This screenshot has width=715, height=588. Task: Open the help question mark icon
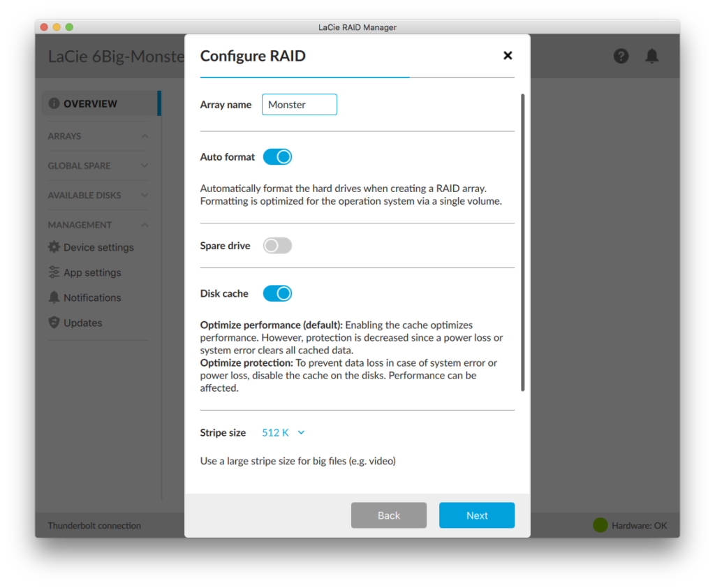pyautogui.click(x=621, y=56)
